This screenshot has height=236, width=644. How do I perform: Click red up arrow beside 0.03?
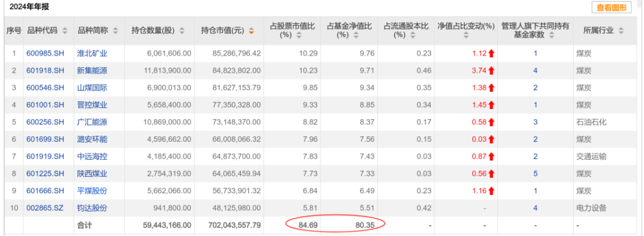pos(491,139)
